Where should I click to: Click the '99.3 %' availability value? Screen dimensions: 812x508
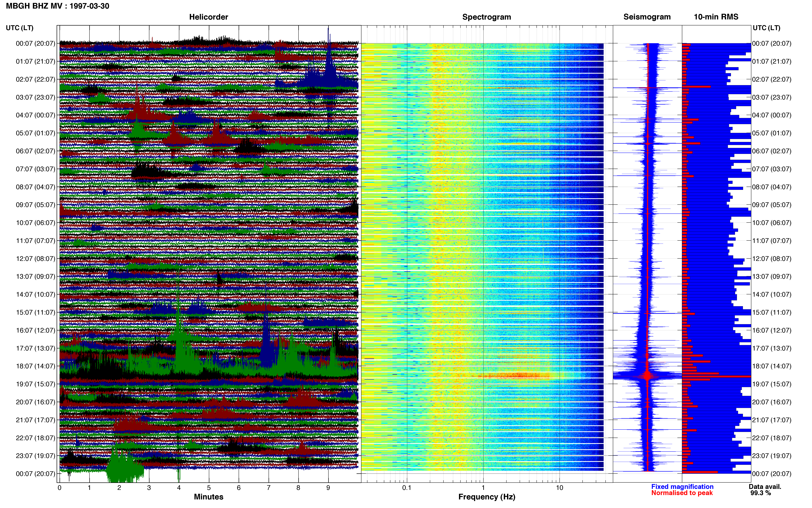click(761, 493)
